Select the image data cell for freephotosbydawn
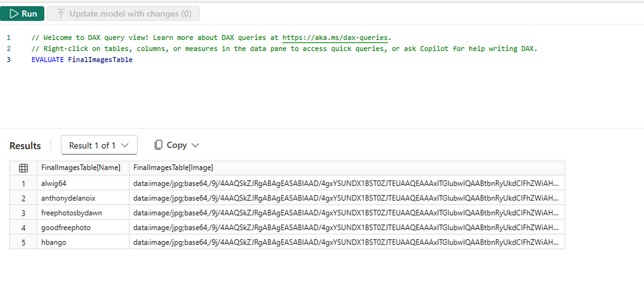This screenshot has width=644, height=281. click(x=347, y=212)
